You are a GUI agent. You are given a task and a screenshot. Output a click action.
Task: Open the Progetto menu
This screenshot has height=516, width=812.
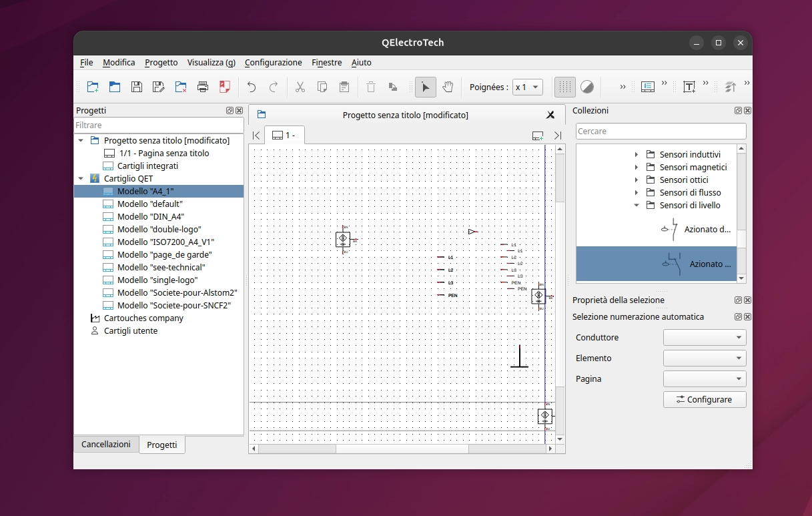pos(161,62)
